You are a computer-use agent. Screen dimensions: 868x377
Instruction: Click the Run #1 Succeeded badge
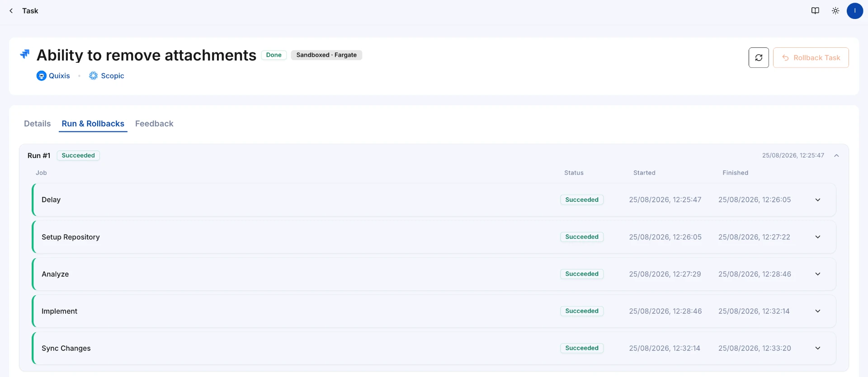pos(78,155)
